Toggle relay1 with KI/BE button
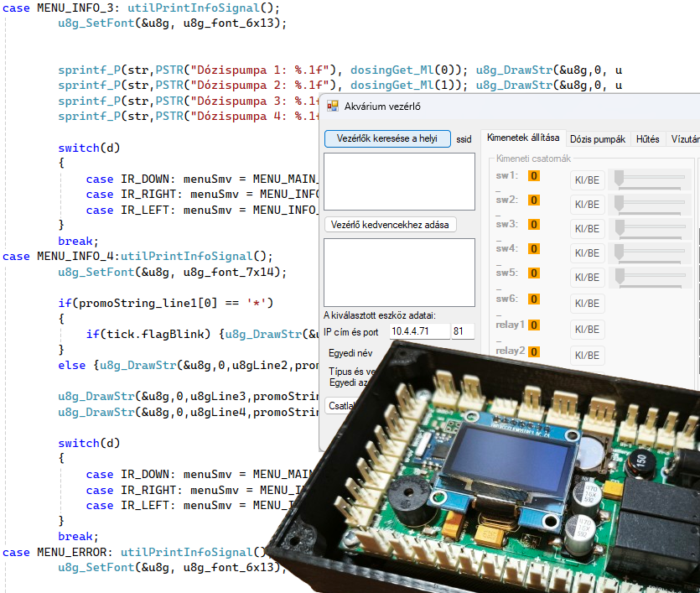The height and width of the screenshot is (593, 700). coord(587,330)
